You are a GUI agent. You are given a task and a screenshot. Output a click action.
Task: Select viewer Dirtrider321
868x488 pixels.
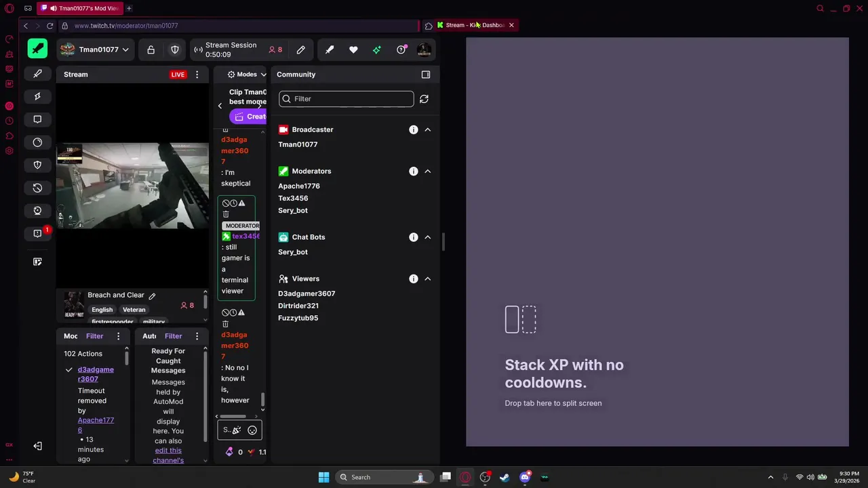click(x=298, y=306)
